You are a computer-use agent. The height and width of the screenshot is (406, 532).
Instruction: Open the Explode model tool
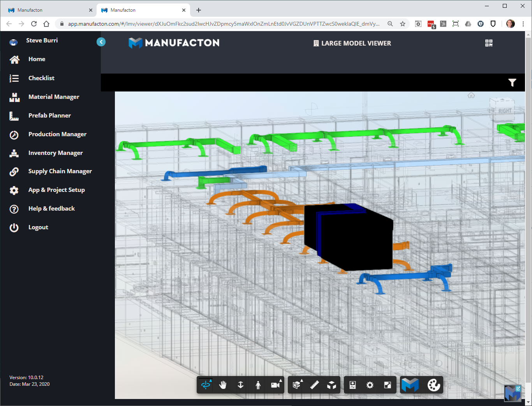[332, 385]
